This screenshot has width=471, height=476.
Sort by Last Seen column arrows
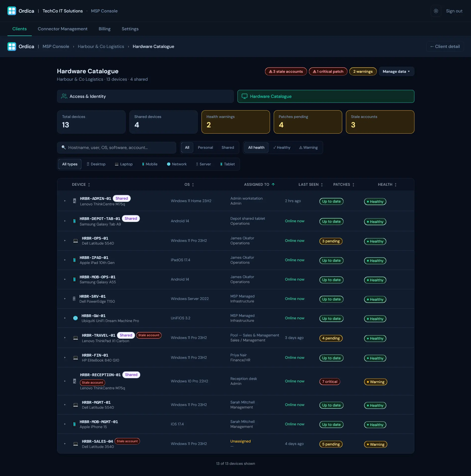[x=322, y=184]
